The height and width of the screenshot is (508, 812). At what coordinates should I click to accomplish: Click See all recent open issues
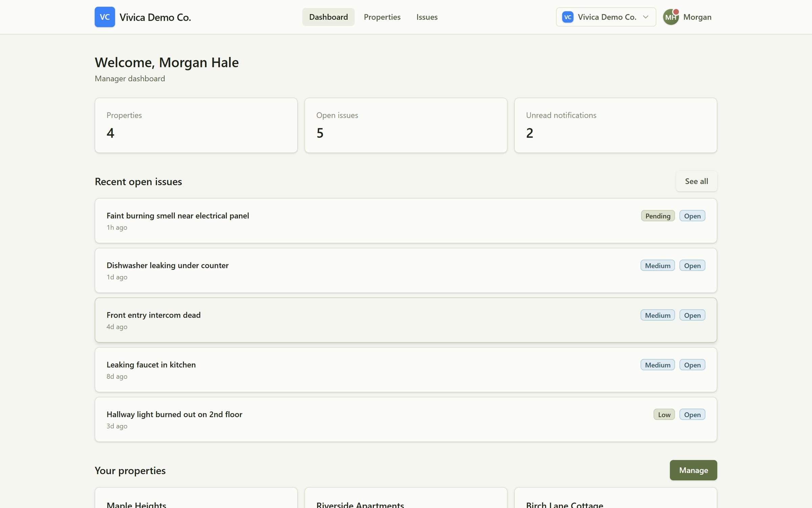696,181
